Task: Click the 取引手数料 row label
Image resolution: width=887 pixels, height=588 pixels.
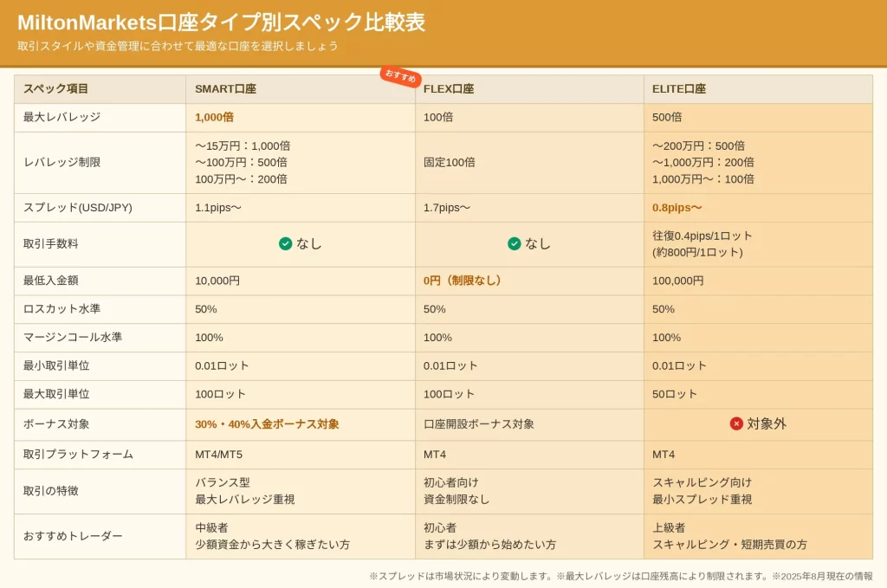Action: pyautogui.click(x=50, y=243)
